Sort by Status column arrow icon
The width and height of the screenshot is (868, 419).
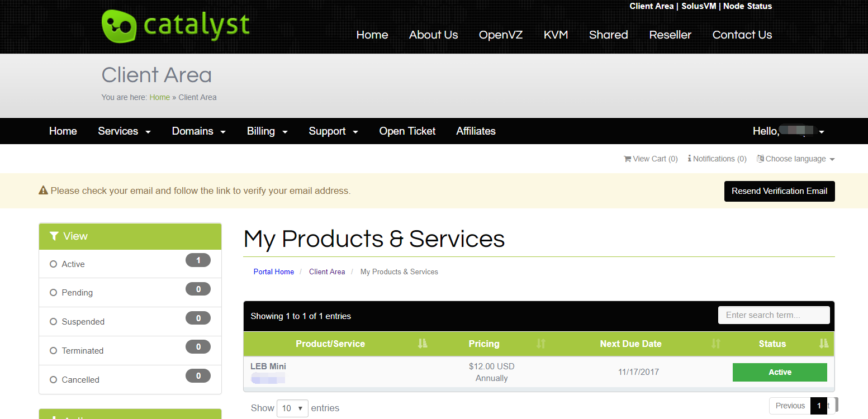[823, 344]
